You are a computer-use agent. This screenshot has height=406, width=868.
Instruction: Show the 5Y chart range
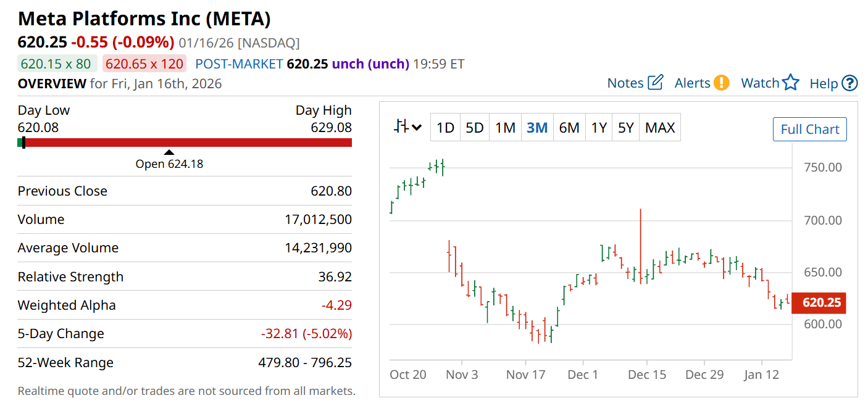pos(626,128)
